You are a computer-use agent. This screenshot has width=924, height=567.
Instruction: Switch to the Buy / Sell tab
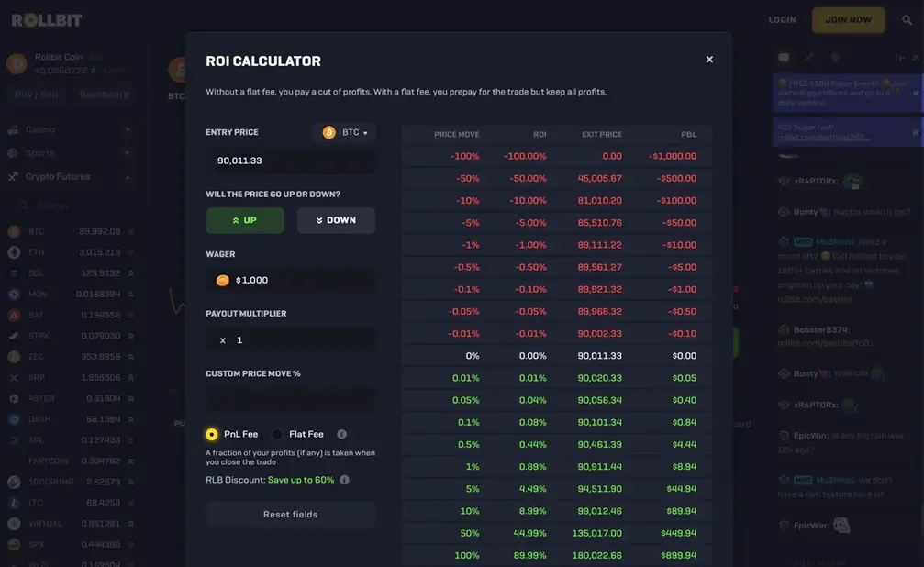36,94
